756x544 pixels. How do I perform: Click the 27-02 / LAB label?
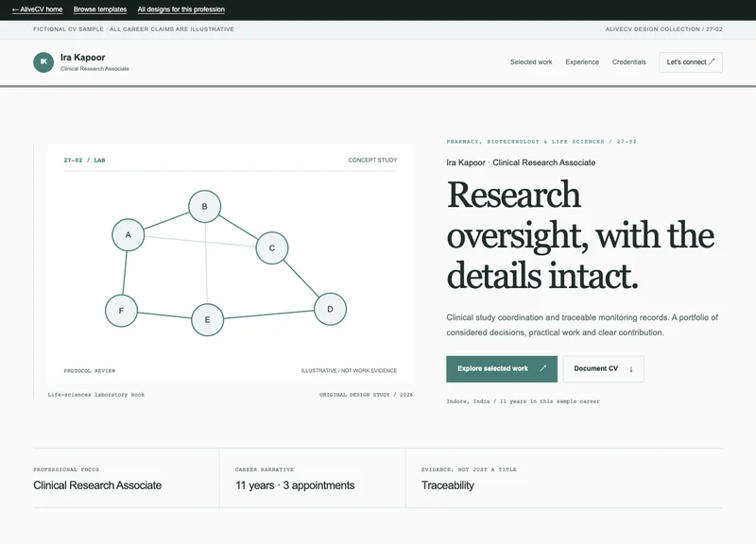click(84, 160)
